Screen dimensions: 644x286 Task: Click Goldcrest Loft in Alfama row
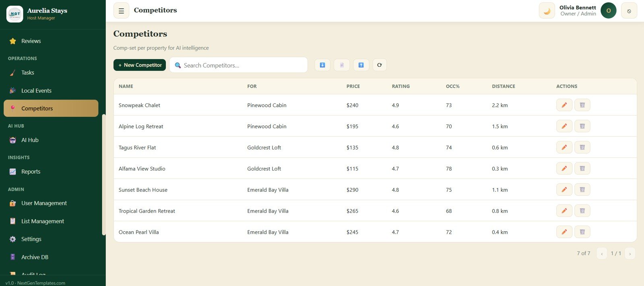pyautogui.click(x=264, y=168)
